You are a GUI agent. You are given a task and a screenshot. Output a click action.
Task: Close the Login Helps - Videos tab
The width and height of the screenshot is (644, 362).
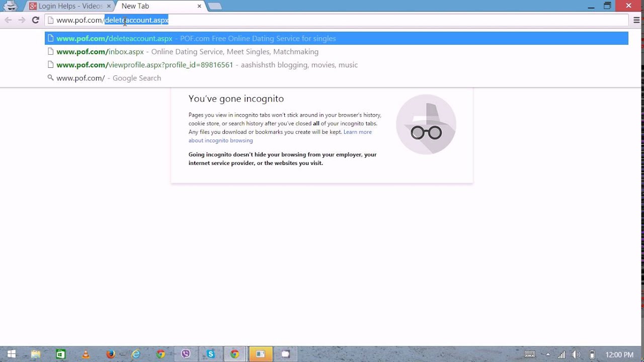coord(109,6)
